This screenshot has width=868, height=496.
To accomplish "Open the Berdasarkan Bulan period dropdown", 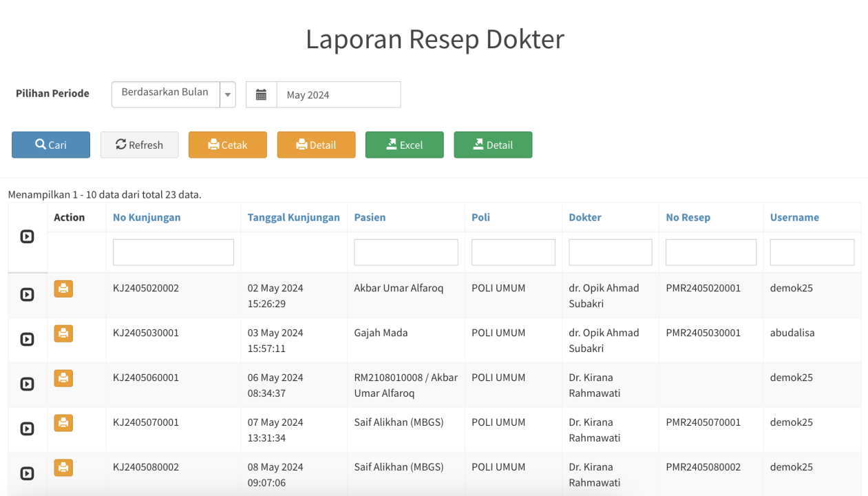I will point(173,94).
